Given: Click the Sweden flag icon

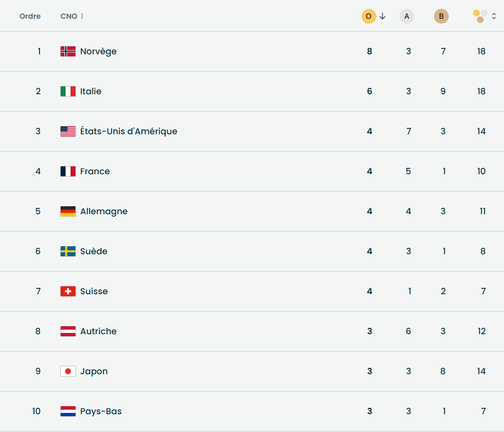Looking at the screenshot, I should pos(68,251).
